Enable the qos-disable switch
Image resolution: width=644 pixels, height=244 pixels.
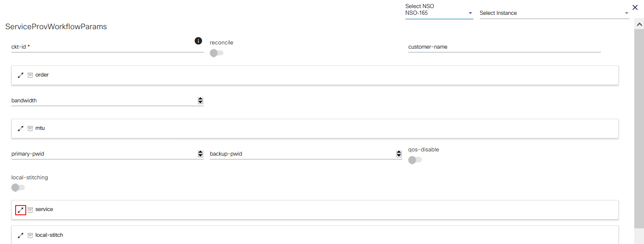pyautogui.click(x=415, y=160)
